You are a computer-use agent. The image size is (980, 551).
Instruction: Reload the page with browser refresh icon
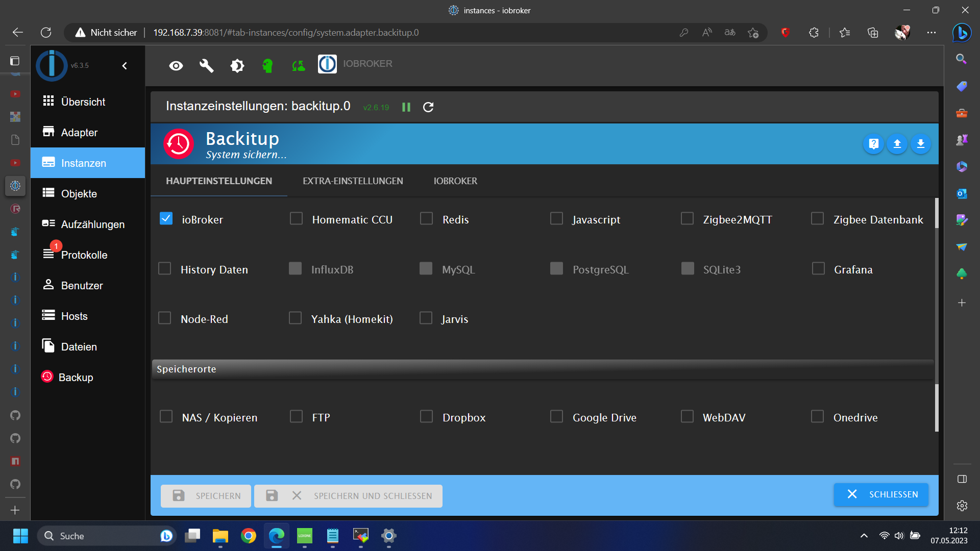(46, 33)
